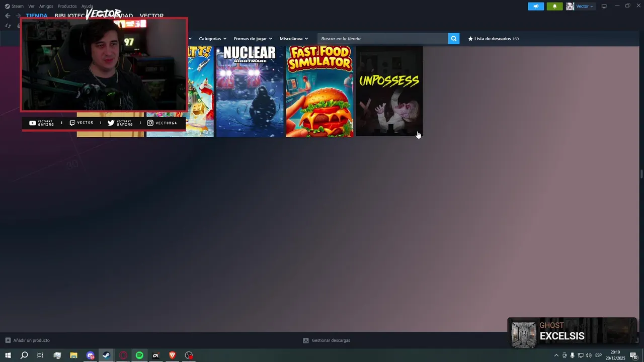The width and height of the screenshot is (644, 362).
Task: Show hidden system tray icons
Action: pyautogui.click(x=556, y=355)
